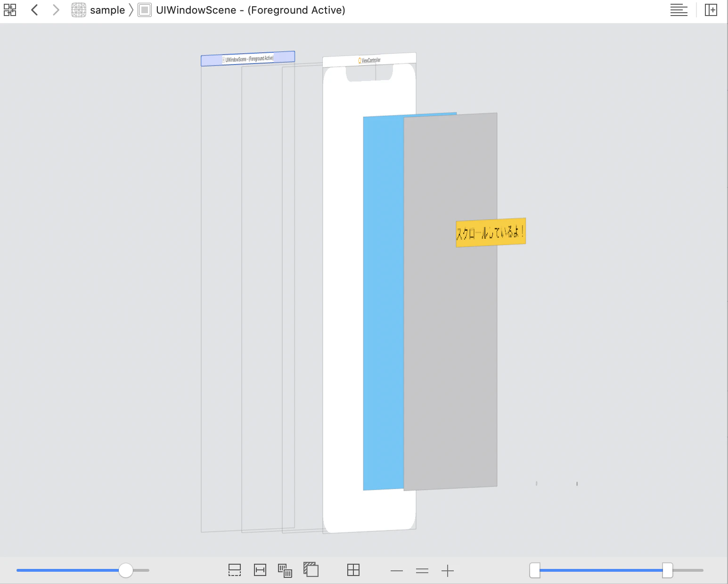Add a new editor pane
The height and width of the screenshot is (584, 728).
coord(711,10)
